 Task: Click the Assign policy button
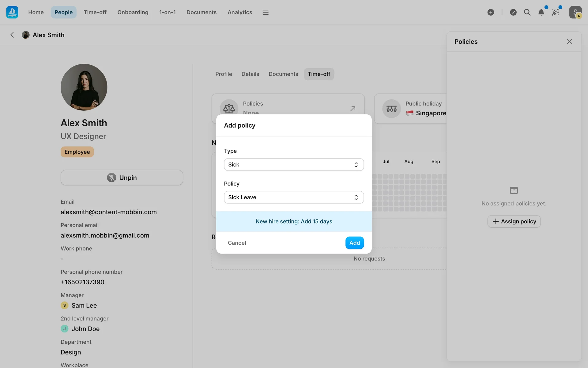[514, 221]
